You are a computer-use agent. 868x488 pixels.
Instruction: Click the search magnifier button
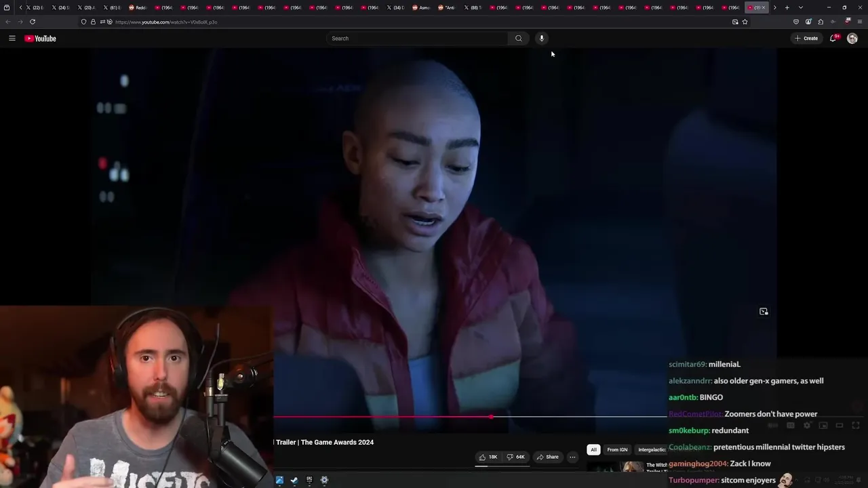click(519, 39)
